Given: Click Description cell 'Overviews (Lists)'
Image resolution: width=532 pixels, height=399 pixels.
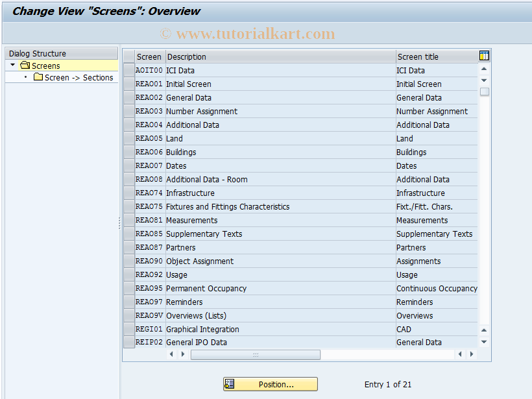Looking at the screenshot, I should 280,315.
